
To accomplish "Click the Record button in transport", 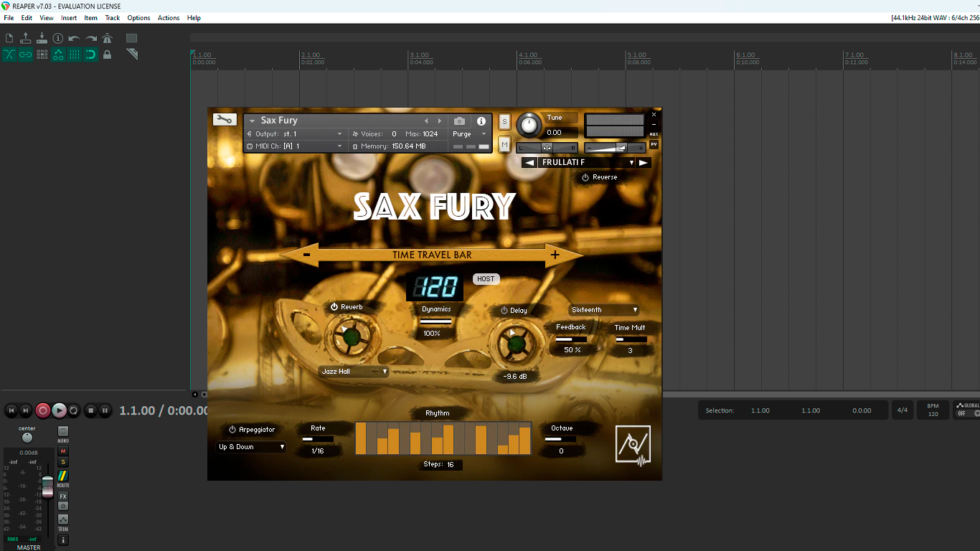I will click(x=43, y=410).
